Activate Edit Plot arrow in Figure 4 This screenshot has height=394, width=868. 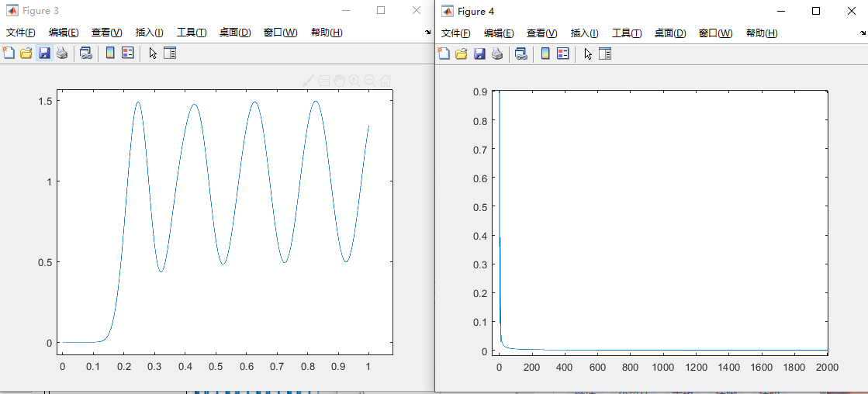click(589, 54)
